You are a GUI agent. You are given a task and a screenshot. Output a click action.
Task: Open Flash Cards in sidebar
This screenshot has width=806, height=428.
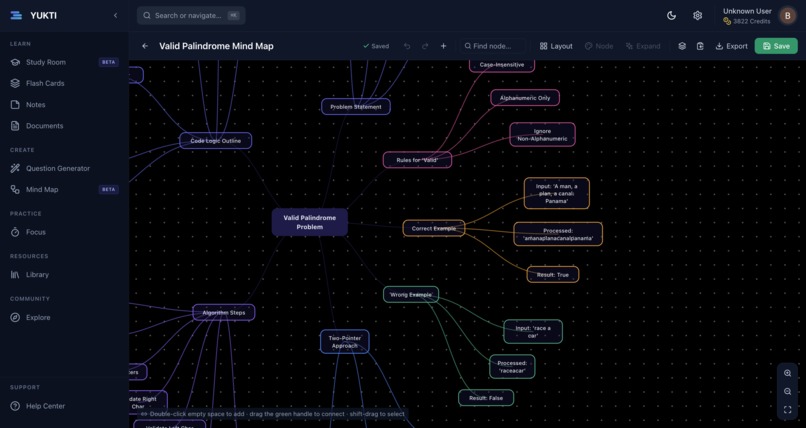tap(64, 83)
